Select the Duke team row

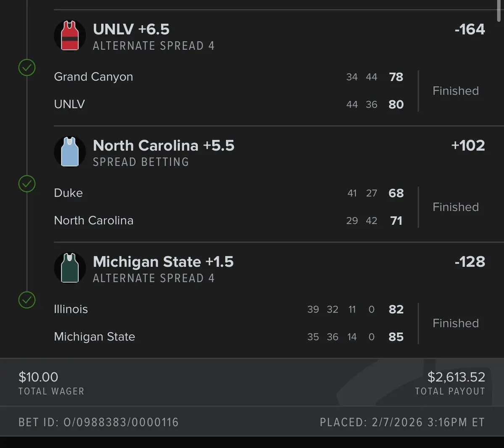(69, 193)
